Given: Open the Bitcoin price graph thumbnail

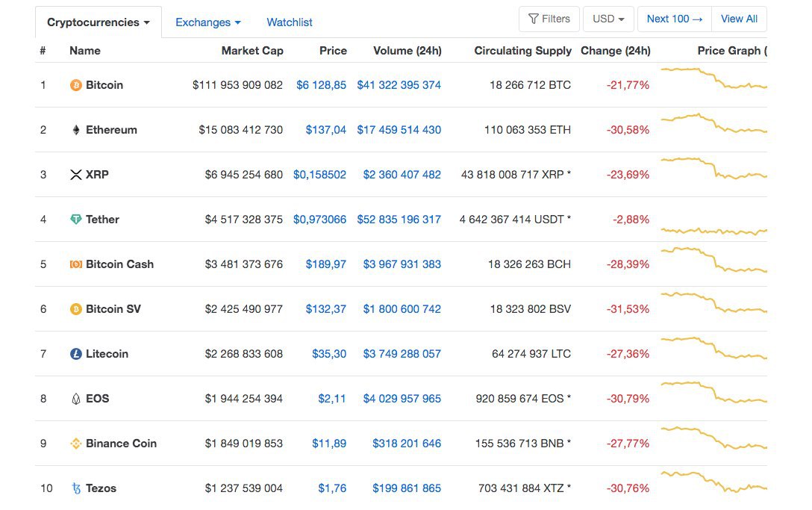Looking at the screenshot, I should [713, 78].
